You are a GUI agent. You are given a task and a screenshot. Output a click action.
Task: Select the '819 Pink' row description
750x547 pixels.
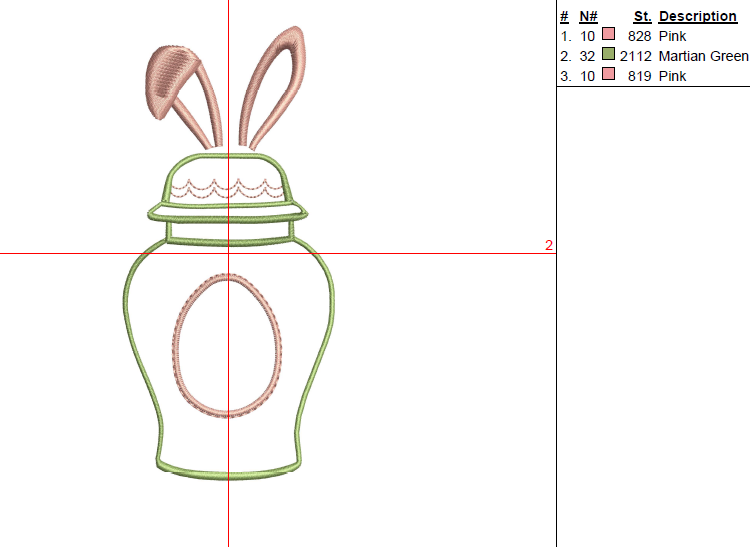(673, 77)
